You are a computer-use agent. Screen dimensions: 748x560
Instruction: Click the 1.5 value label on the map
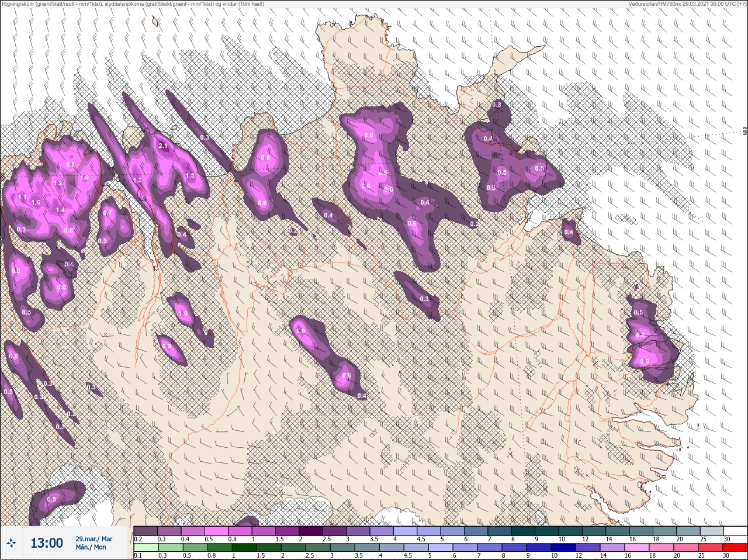[190, 175]
